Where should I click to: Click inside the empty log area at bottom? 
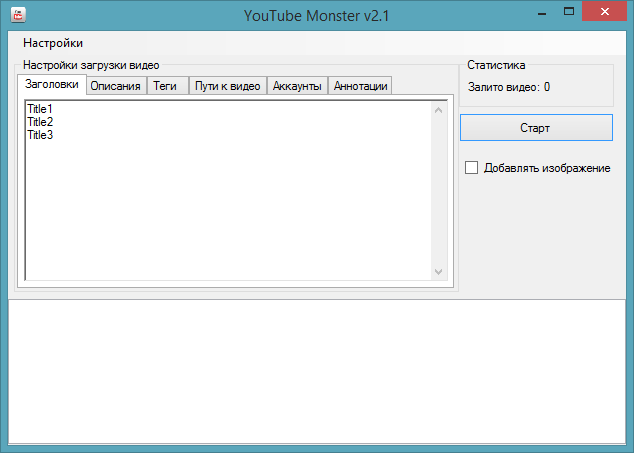click(317, 371)
